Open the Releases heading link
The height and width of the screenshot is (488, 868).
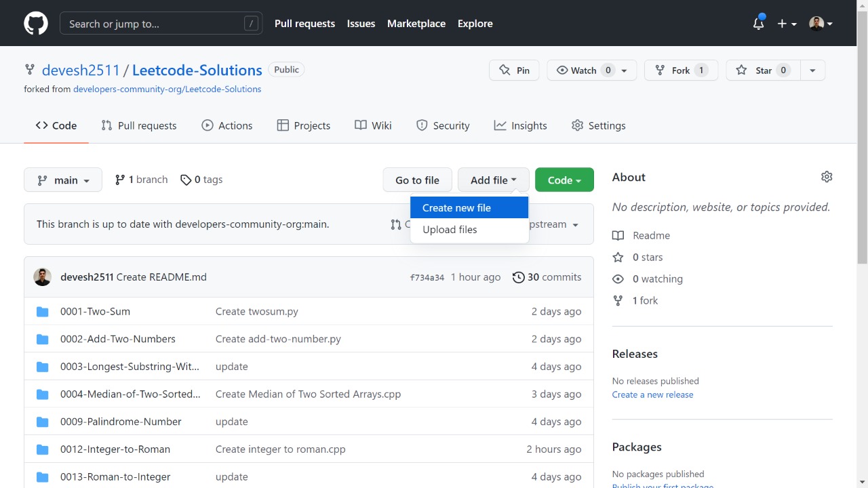pyautogui.click(x=635, y=354)
